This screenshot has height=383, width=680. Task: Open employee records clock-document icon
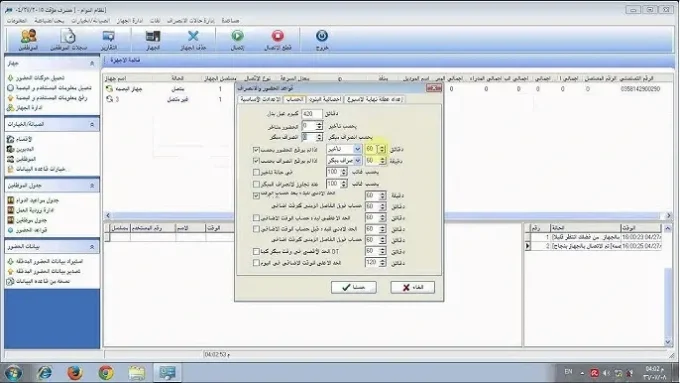tap(68, 36)
